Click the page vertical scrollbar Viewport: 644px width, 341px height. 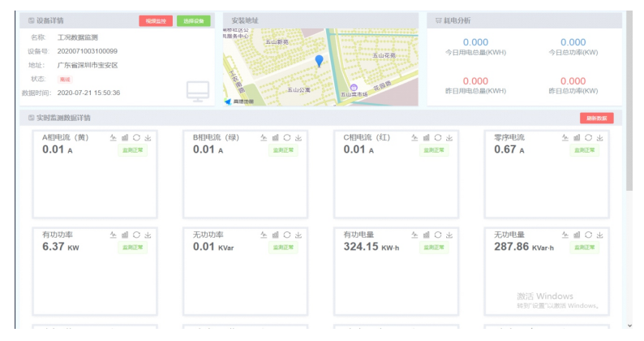629,97
